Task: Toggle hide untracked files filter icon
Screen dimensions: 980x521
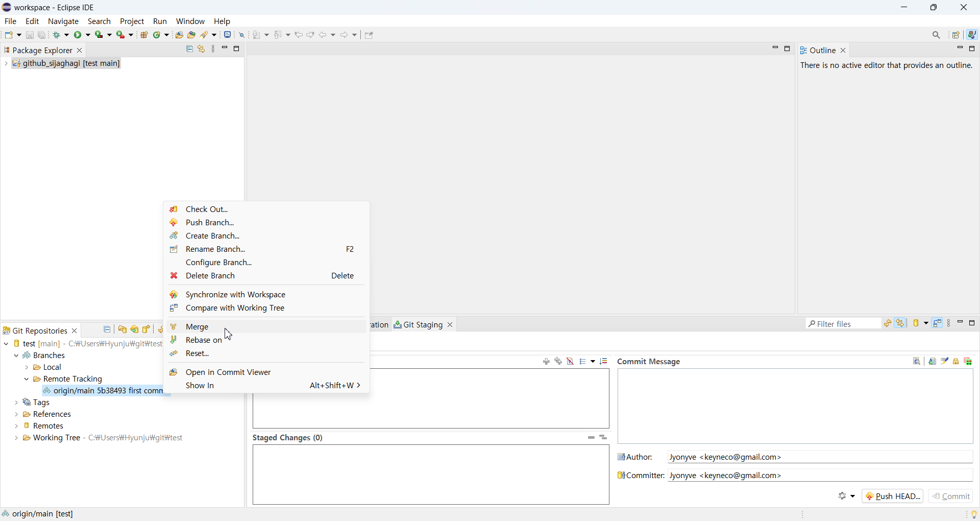Action: pyautogui.click(x=571, y=362)
